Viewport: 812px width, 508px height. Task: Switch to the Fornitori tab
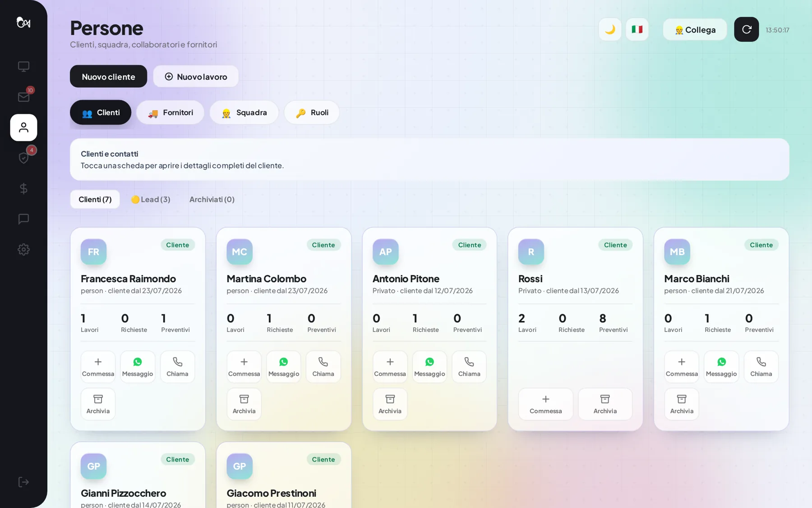point(170,112)
